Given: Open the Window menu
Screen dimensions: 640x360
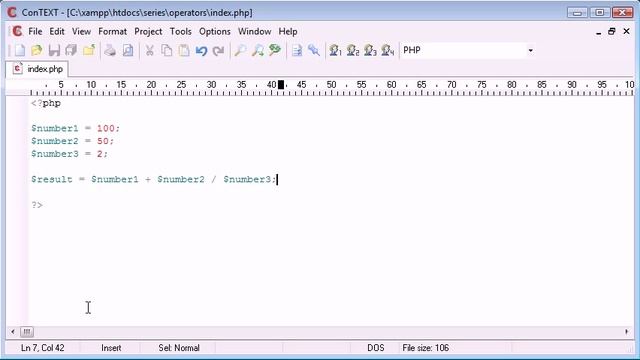Looking at the screenshot, I should (254, 31).
